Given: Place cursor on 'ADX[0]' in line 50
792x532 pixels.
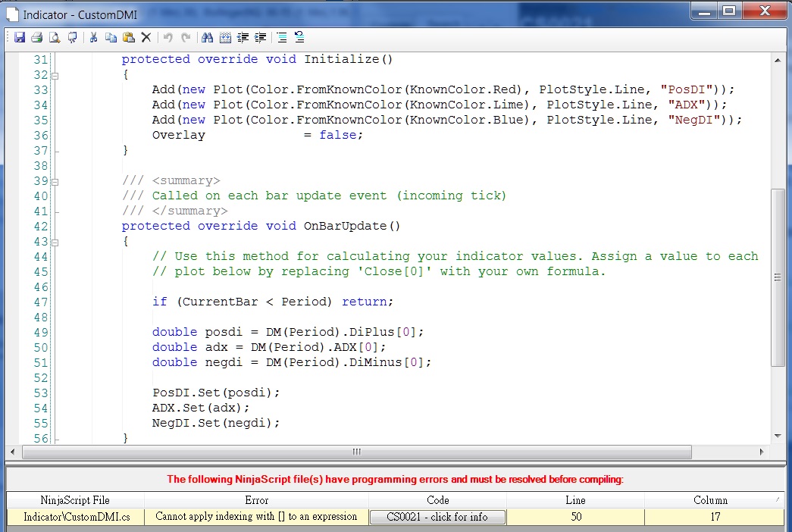Looking at the screenshot, I should coord(356,347).
